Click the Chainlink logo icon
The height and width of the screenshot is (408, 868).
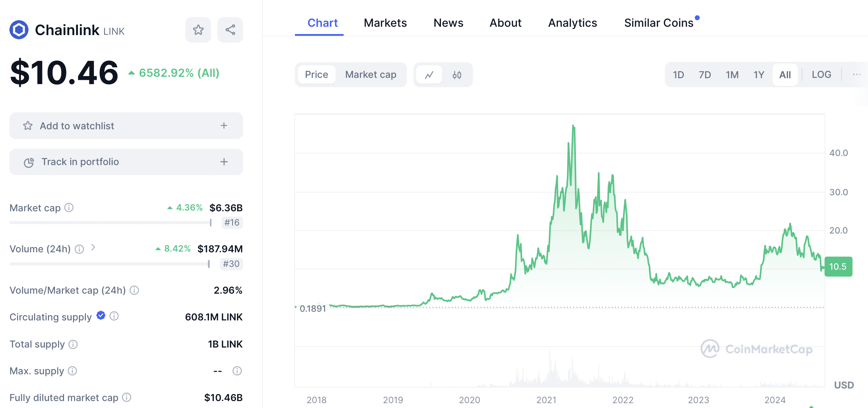point(19,30)
